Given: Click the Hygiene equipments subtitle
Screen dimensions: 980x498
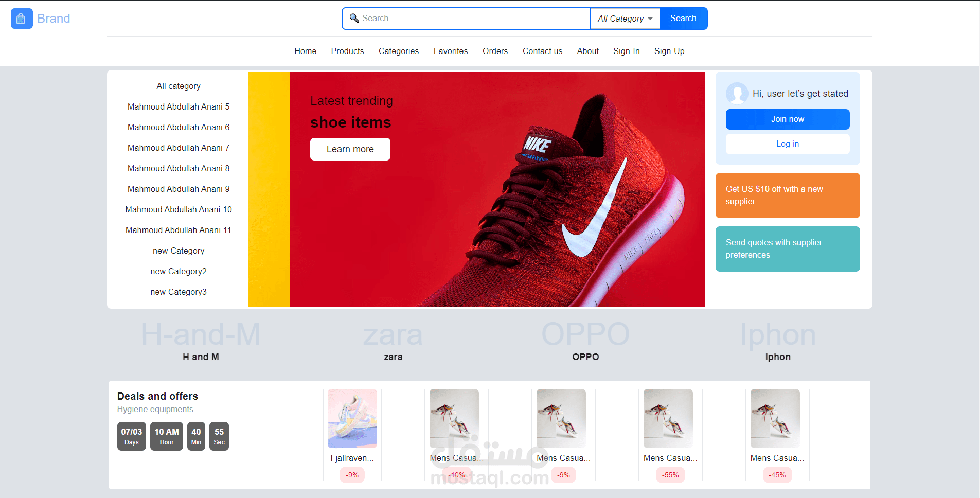Looking at the screenshot, I should click(x=155, y=410).
